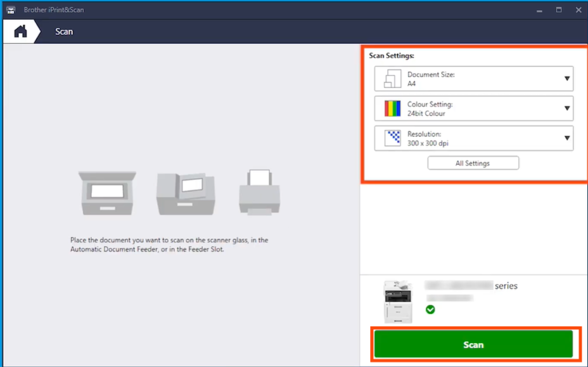Screen dimensions: 588x367
Task: Start scanning with the green Scan button
Action: coord(473,344)
